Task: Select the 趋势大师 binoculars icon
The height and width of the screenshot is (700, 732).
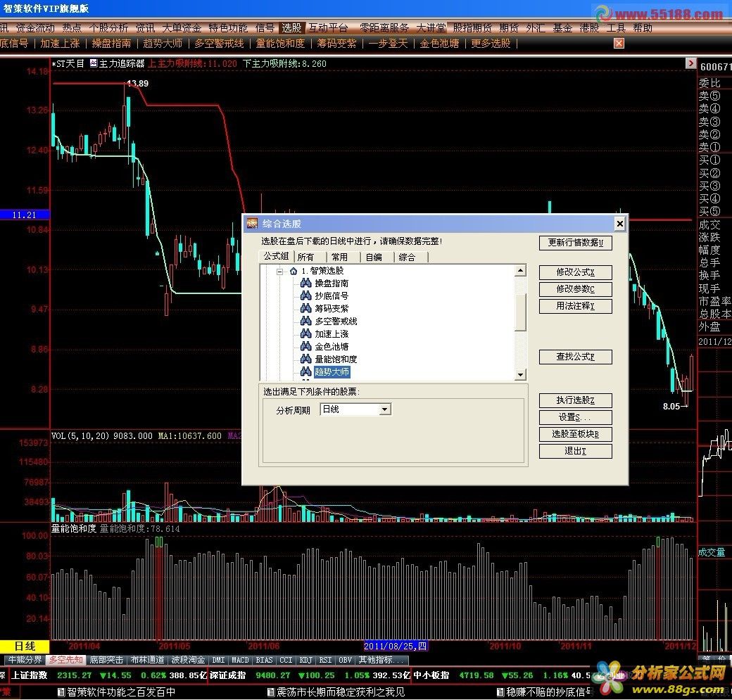Action: tap(305, 371)
